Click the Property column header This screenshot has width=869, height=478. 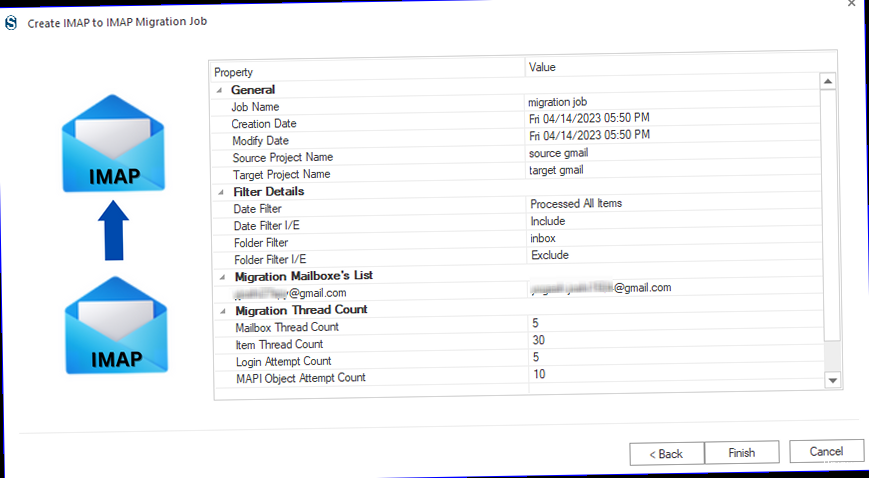(x=368, y=71)
